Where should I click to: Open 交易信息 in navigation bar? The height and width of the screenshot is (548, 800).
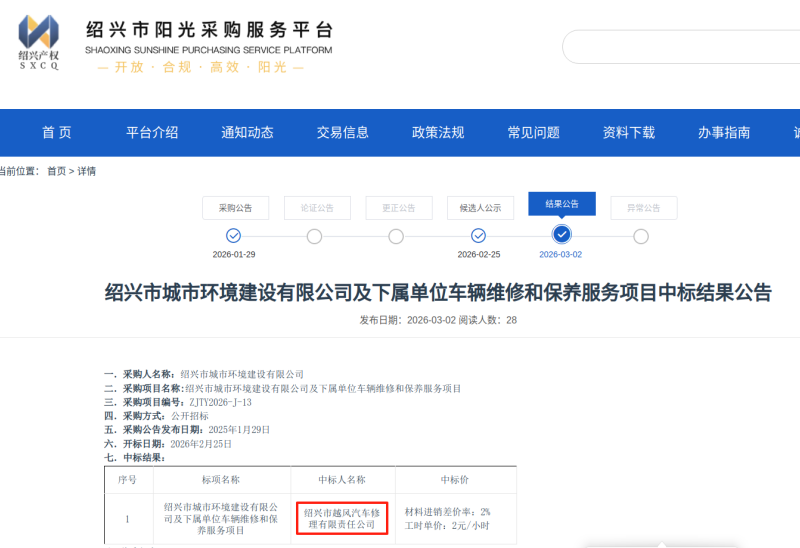343,133
